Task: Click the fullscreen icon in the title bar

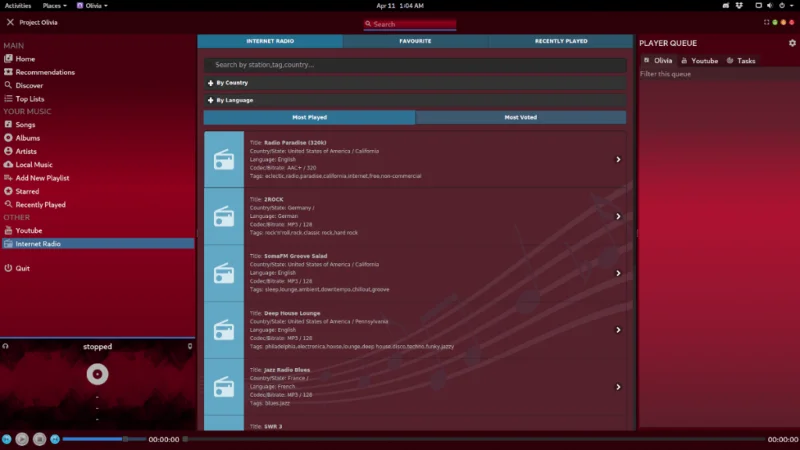Action: tap(766, 22)
